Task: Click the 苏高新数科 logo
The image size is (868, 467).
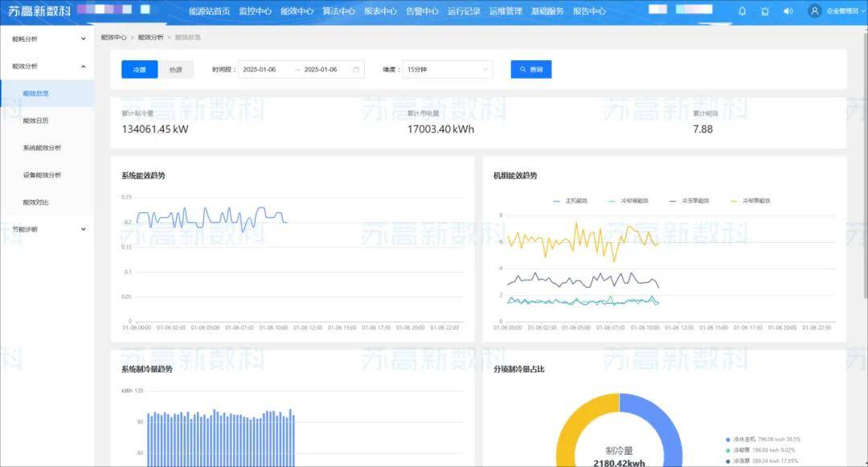Action: click(x=39, y=11)
